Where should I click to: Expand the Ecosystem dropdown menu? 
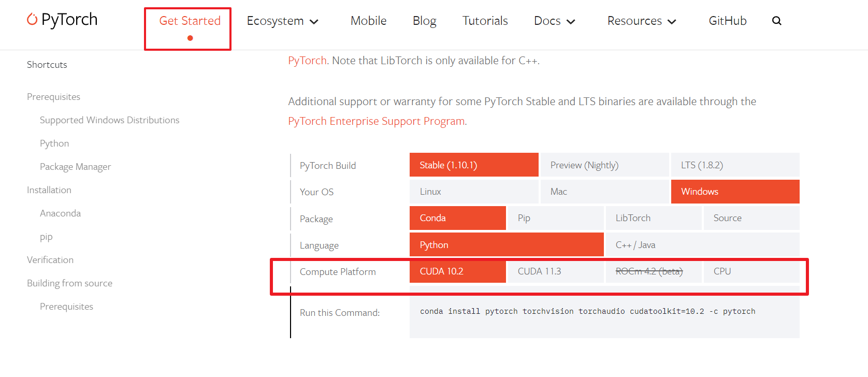click(x=282, y=21)
